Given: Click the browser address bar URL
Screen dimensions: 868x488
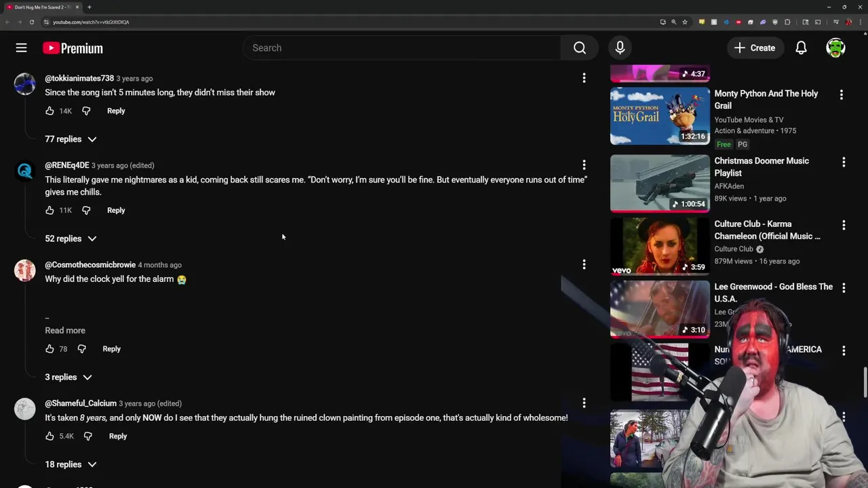Looking at the screenshot, I should tap(91, 22).
